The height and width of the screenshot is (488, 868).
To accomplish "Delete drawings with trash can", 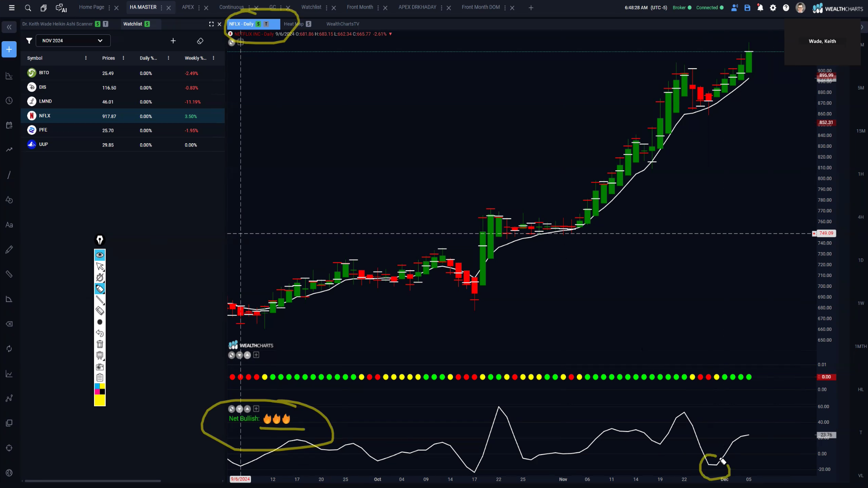I will (100, 344).
